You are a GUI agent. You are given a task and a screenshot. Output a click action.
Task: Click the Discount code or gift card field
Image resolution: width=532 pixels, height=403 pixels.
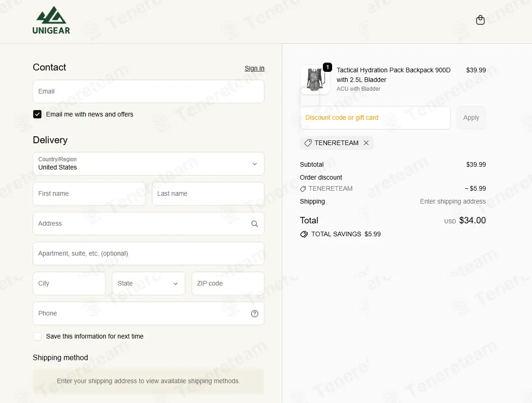(x=375, y=118)
